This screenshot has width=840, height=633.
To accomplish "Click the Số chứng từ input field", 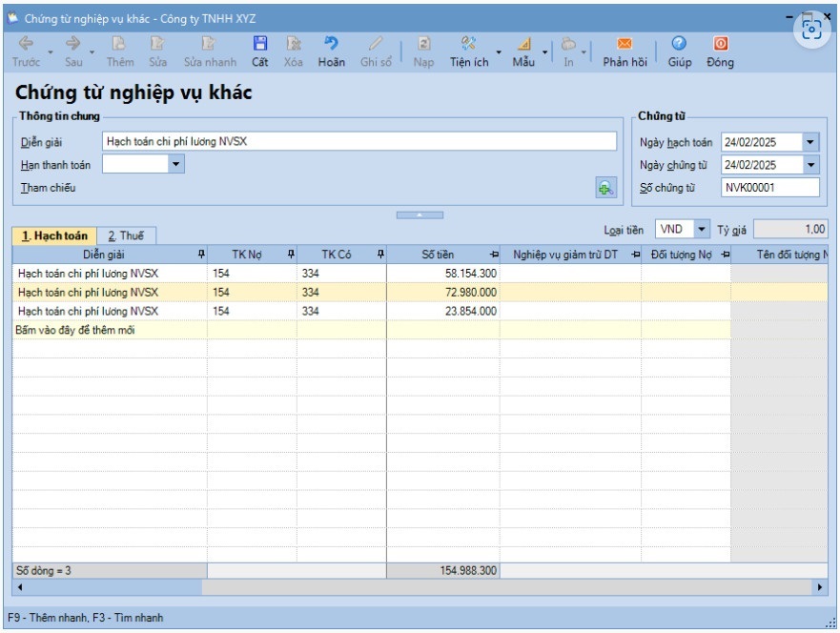I will tap(769, 188).
